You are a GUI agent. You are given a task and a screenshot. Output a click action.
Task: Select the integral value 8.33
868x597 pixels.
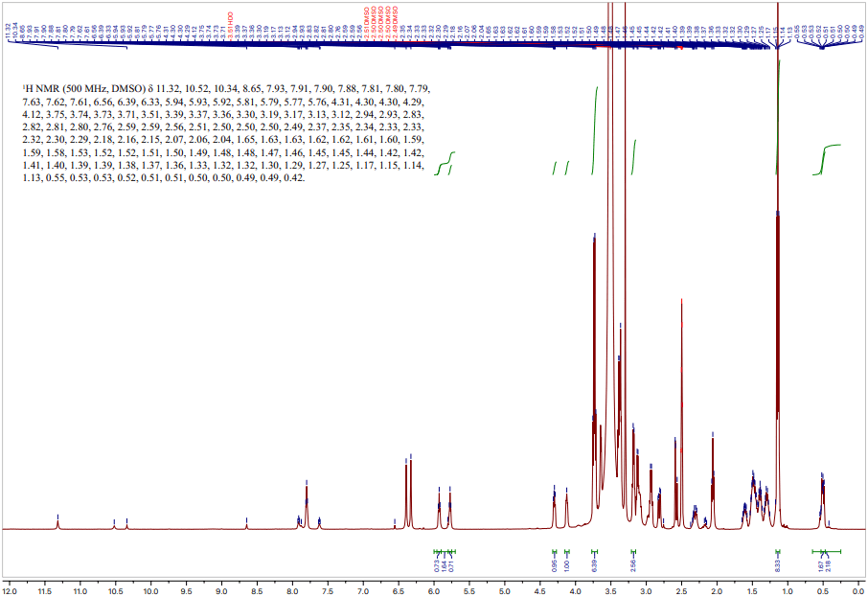click(776, 563)
